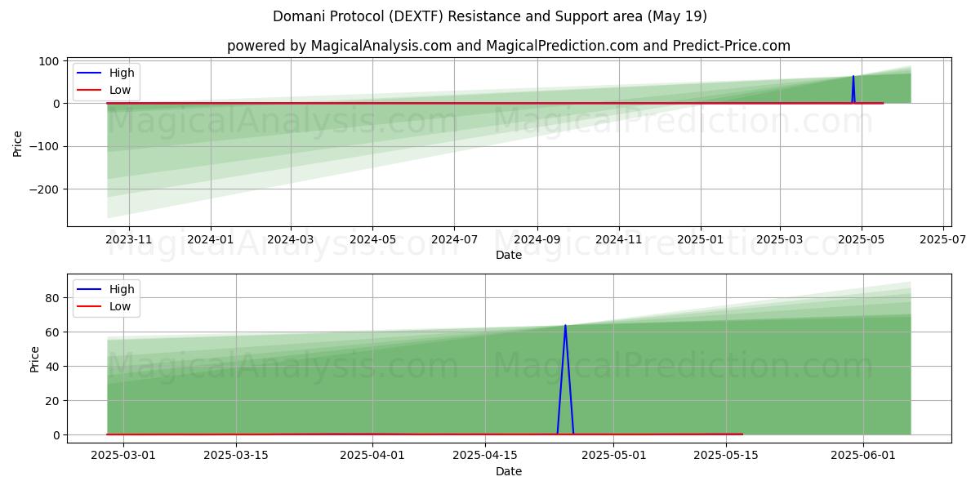Viewport: 980px width, 490px height.
Task: Click the '60' y-axis tick in the bottom chart
Action: click(54, 332)
